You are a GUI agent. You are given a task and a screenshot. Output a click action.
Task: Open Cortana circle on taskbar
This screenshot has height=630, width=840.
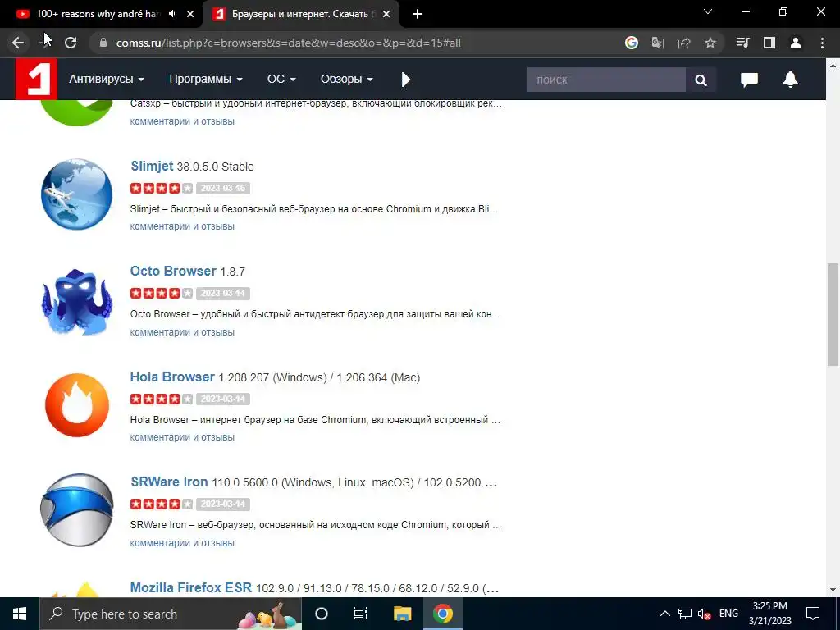pyautogui.click(x=322, y=614)
